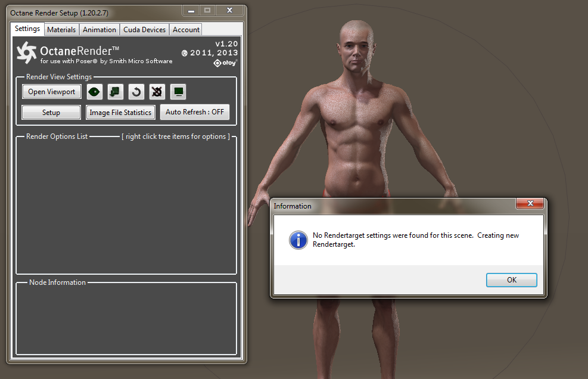Viewport: 588px width, 379px height.
Task: Open the Account tab
Action: coord(186,30)
